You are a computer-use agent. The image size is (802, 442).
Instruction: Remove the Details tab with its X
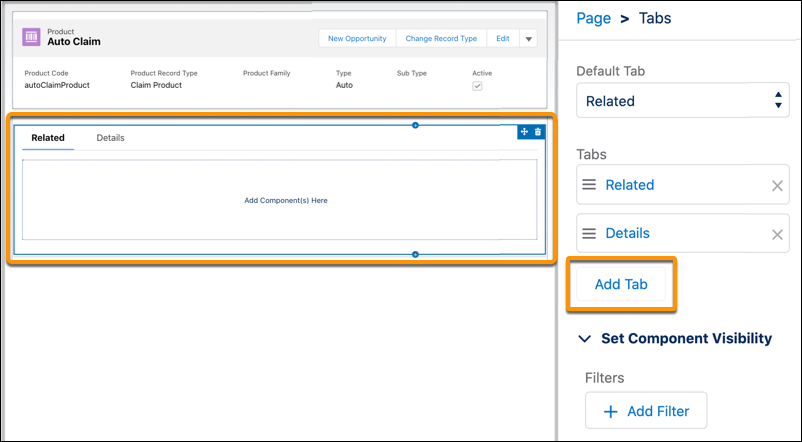click(x=777, y=234)
